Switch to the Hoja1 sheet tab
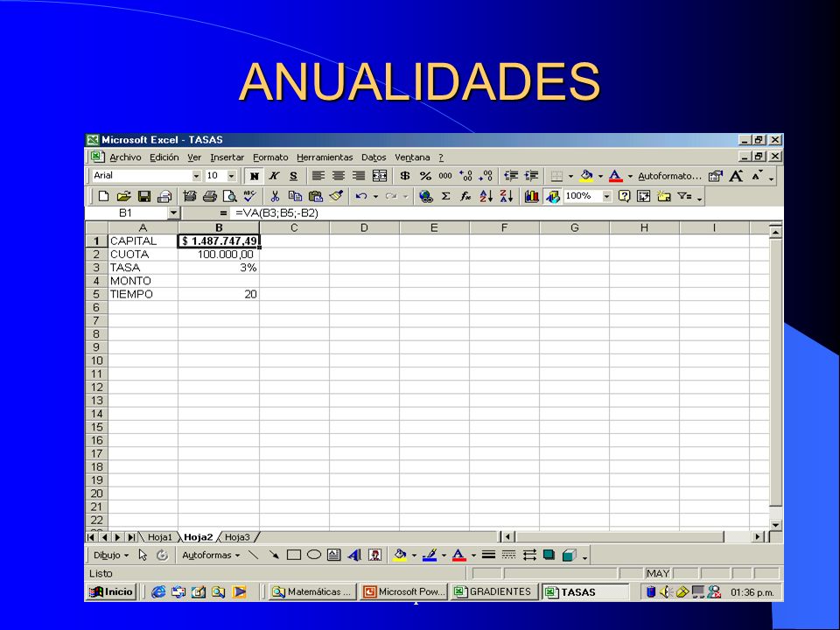Image resolution: width=840 pixels, height=630 pixels. coord(159,536)
